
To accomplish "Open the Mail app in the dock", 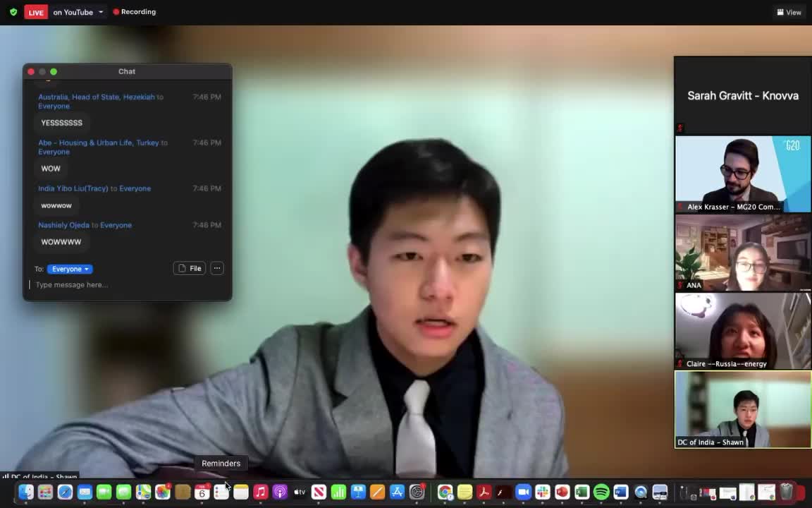I will point(85,492).
